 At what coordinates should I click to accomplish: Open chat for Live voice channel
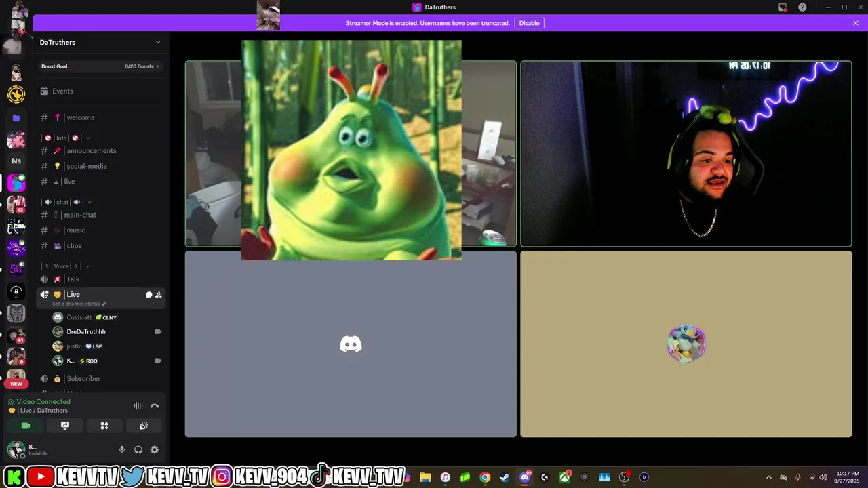(x=149, y=295)
